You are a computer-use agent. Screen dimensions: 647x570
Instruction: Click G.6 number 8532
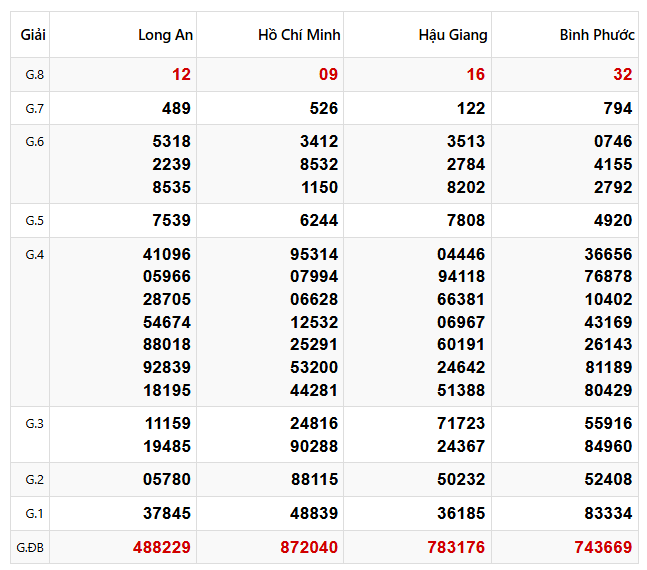(x=319, y=165)
